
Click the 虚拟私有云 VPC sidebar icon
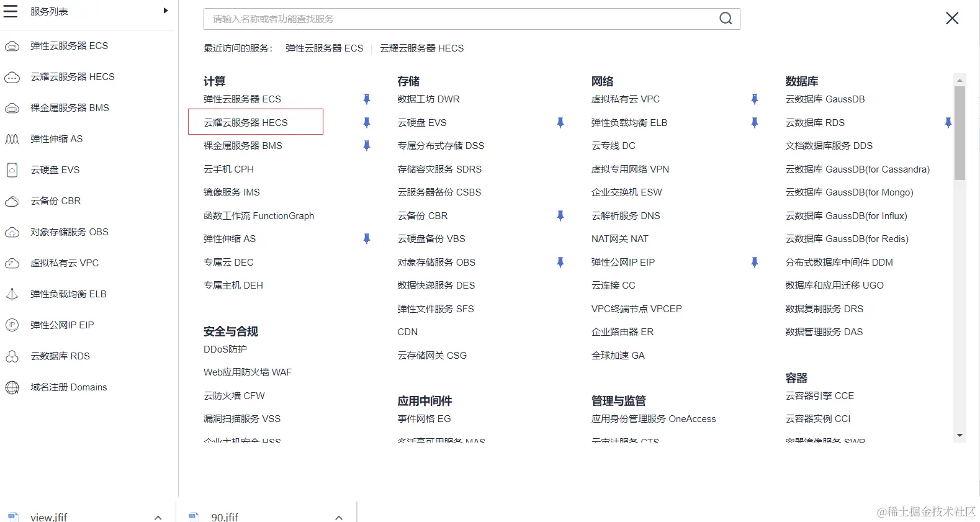pyautogui.click(x=12, y=263)
